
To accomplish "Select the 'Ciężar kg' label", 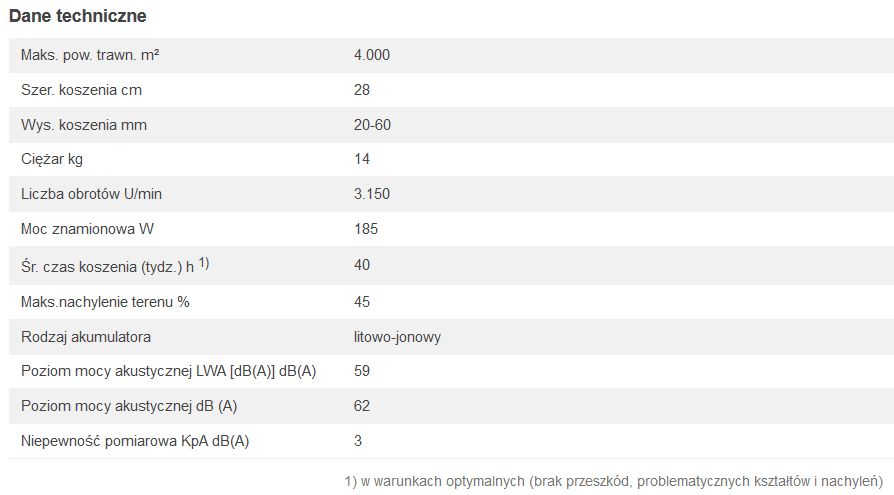I will click(x=52, y=159).
